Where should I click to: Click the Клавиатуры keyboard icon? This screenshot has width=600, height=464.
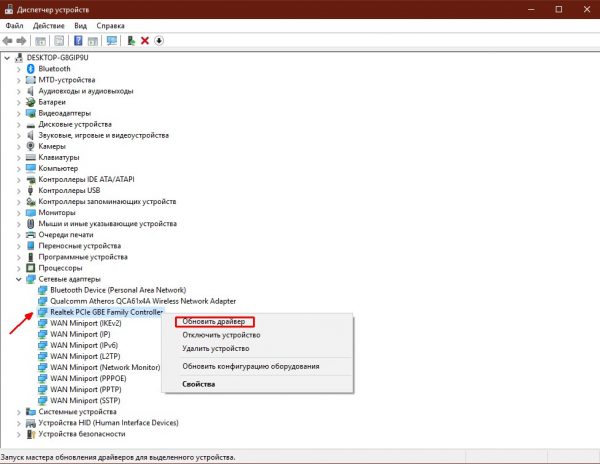[x=31, y=157]
